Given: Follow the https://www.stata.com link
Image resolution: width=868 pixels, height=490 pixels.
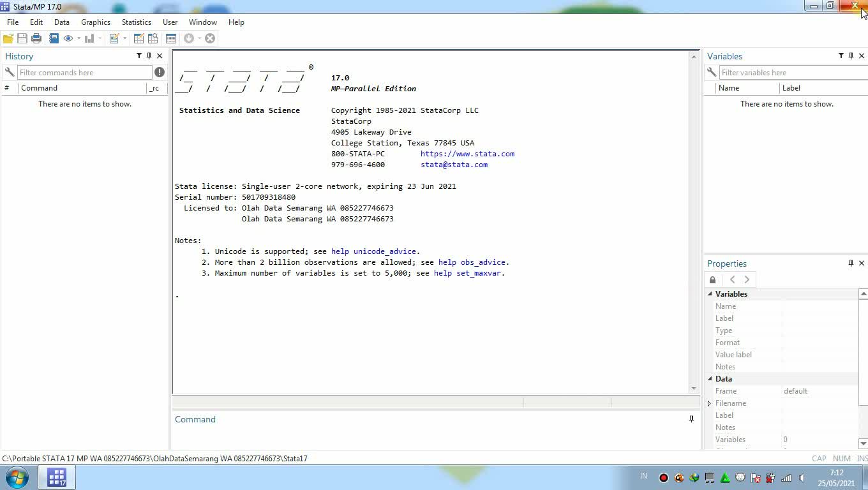Looking at the screenshot, I should [x=467, y=154].
